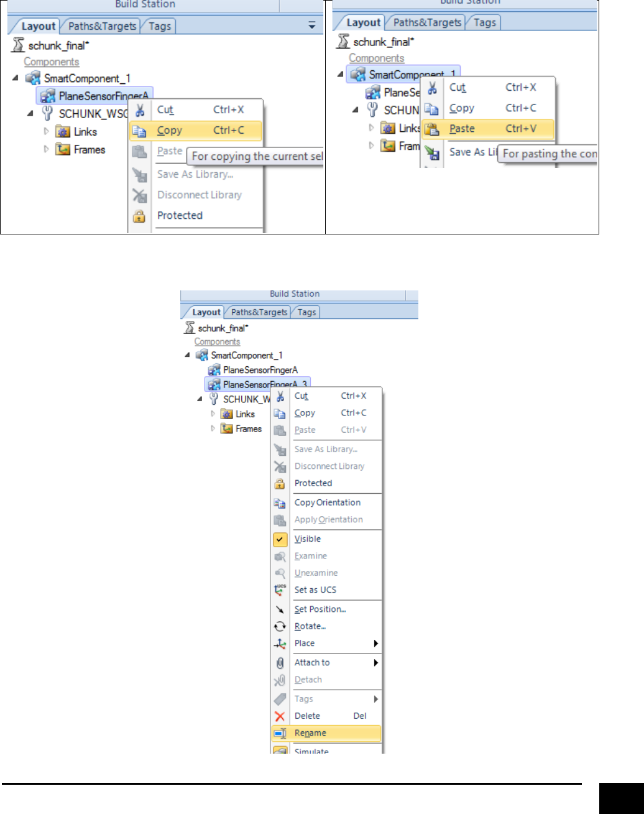Click Save As Library icon under highlighted Paste

pos(432,152)
